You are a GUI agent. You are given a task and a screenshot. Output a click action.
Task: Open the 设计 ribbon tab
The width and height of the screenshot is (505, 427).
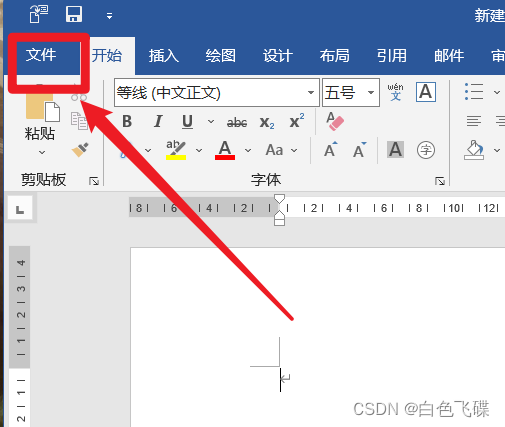[278, 55]
